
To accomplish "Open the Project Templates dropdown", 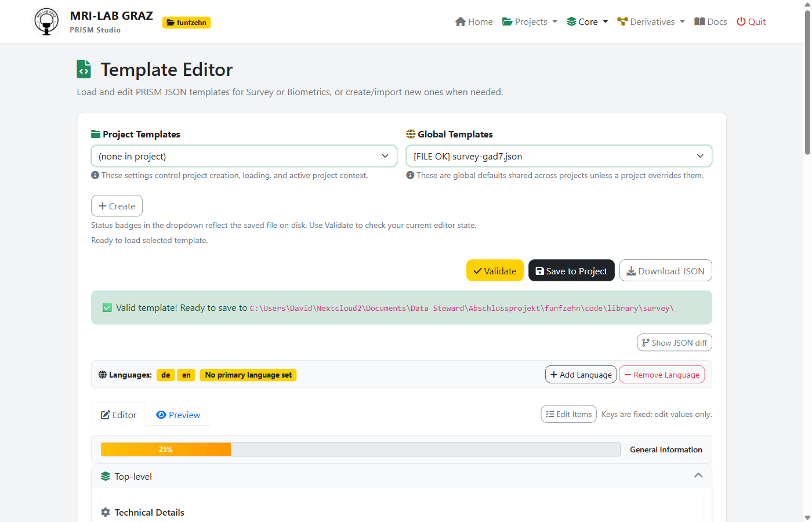I will click(244, 156).
